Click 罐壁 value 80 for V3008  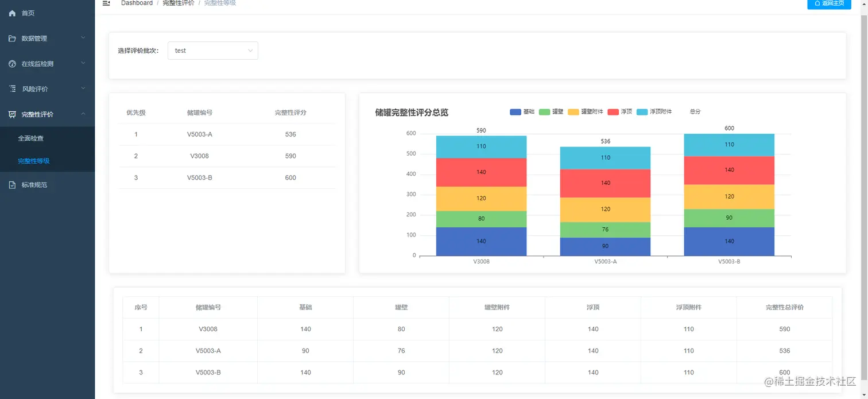pos(401,329)
